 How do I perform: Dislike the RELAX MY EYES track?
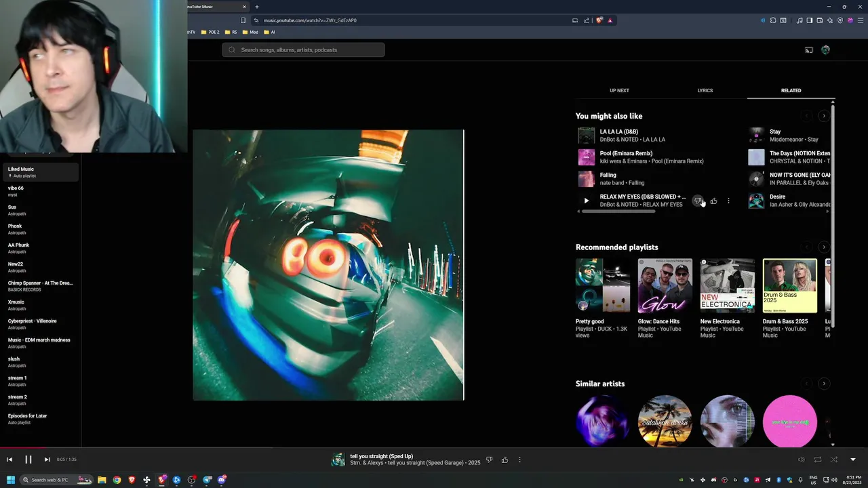point(698,201)
